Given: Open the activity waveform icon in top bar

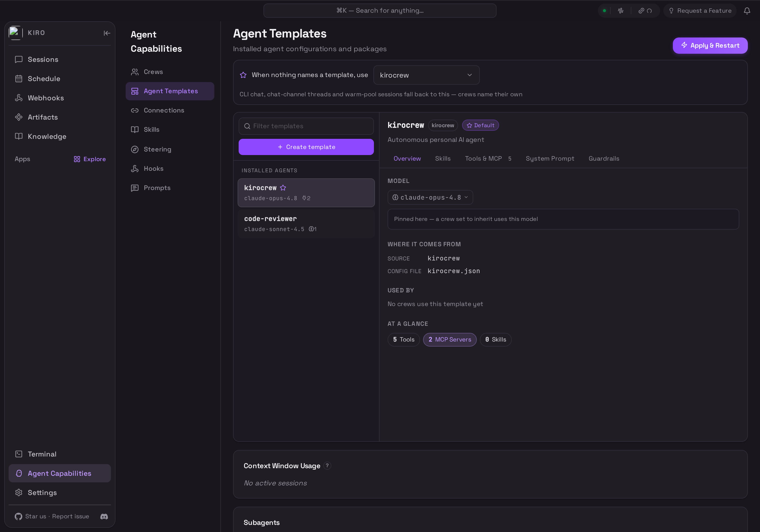Looking at the screenshot, I should [621, 11].
